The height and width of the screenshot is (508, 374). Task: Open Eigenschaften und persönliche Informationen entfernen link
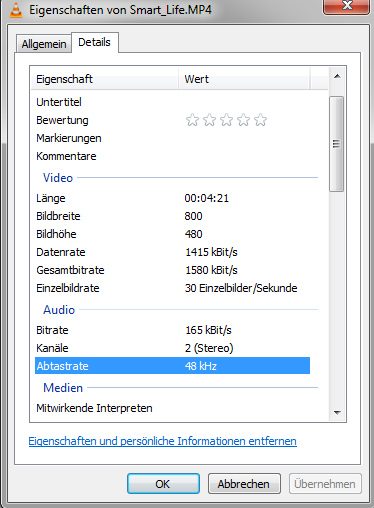pos(163,441)
